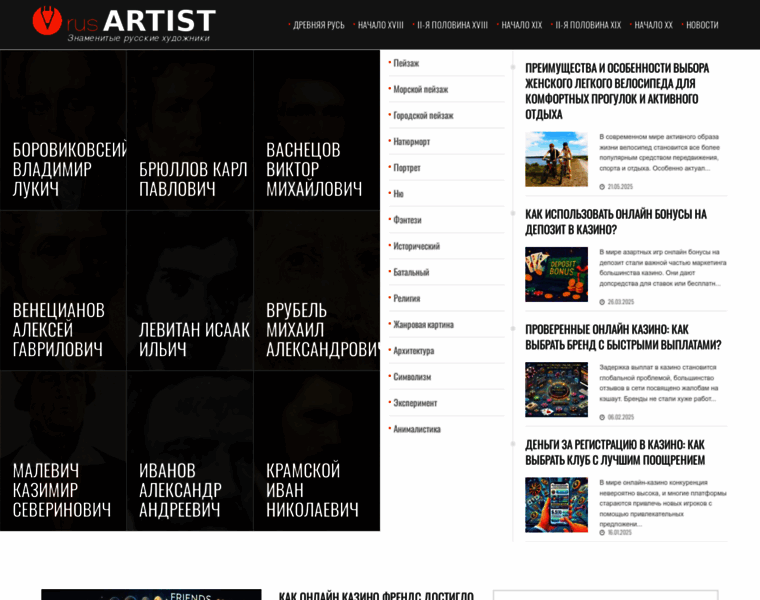This screenshot has height=600, width=760.
Task: Select the Архитектура genre link
Action: pos(413,351)
